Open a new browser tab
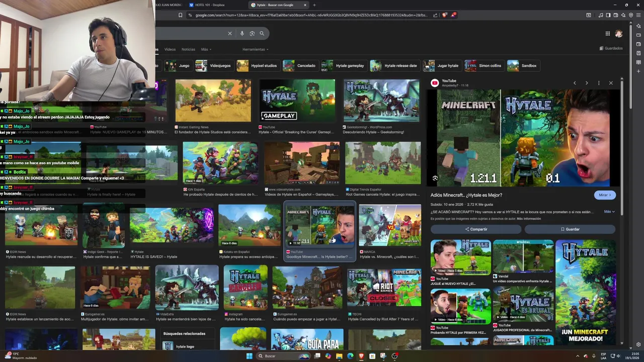644x362 pixels. click(x=314, y=5)
